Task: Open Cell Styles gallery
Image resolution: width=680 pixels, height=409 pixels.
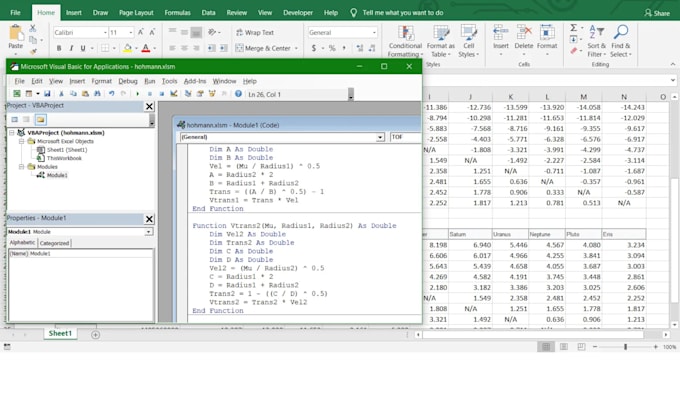Action: coord(468,41)
